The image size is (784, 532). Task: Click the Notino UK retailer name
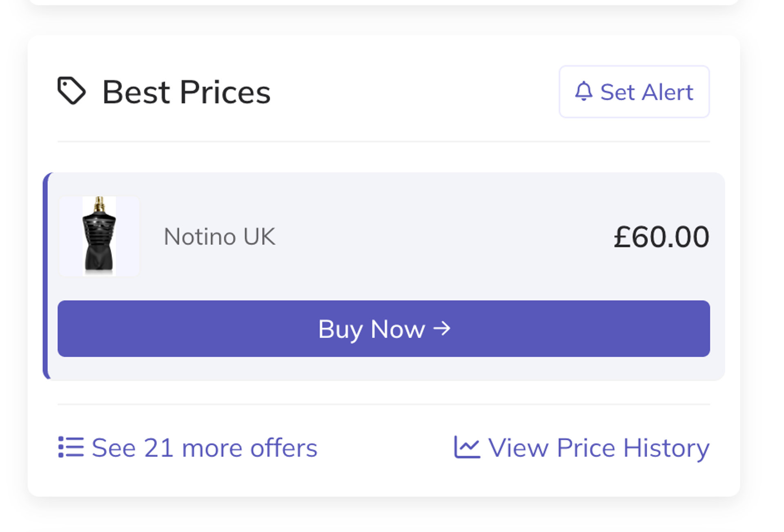pos(220,237)
